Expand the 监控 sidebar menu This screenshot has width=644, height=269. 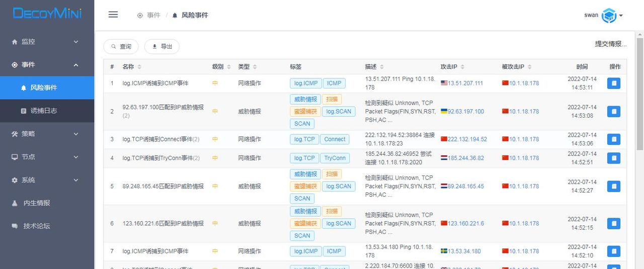(x=47, y=42)
